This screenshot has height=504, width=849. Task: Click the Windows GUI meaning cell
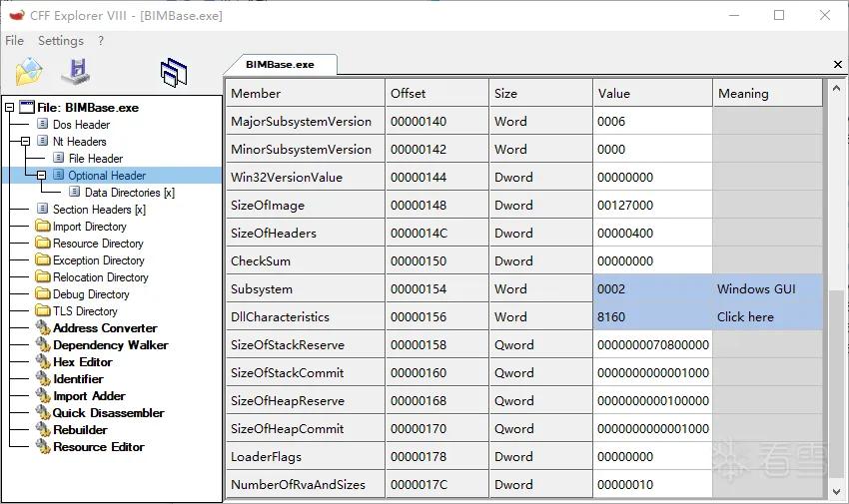click(768, 288)
